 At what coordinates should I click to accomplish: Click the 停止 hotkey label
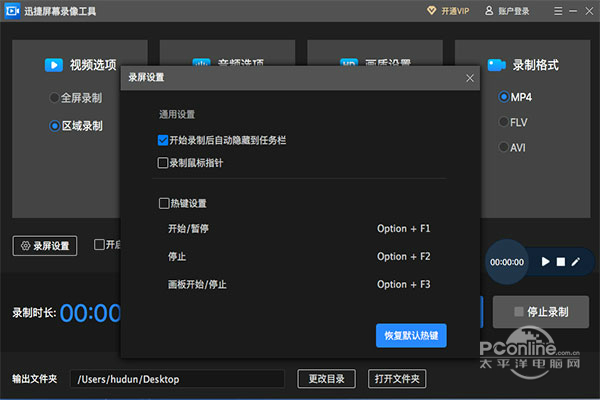177,256
